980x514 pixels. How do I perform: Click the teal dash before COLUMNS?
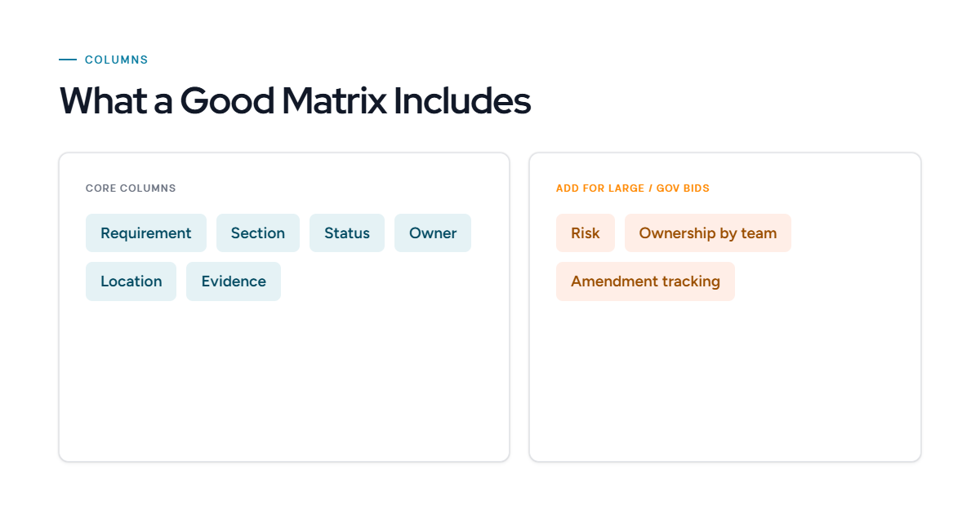[68, 60]
